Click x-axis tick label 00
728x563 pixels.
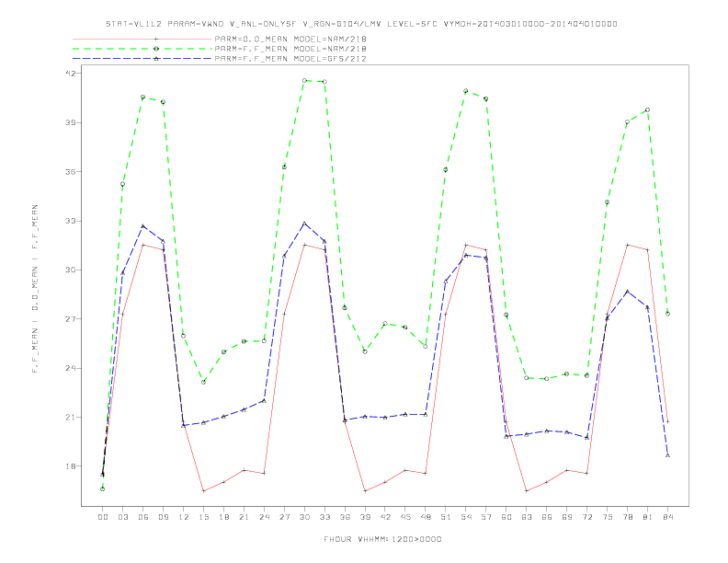pos(103,517)
